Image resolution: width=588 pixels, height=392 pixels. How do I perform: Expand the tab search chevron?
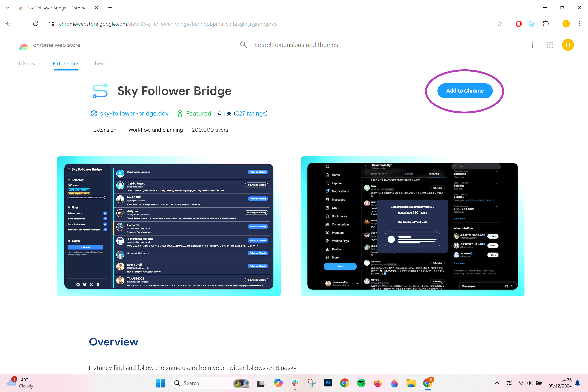click(8, 8)
